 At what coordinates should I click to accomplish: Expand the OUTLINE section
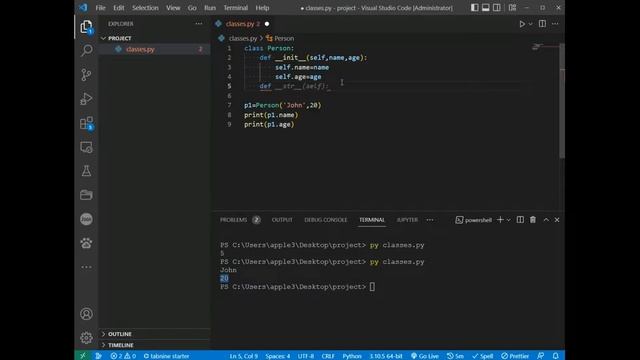[x=154, y=334]
